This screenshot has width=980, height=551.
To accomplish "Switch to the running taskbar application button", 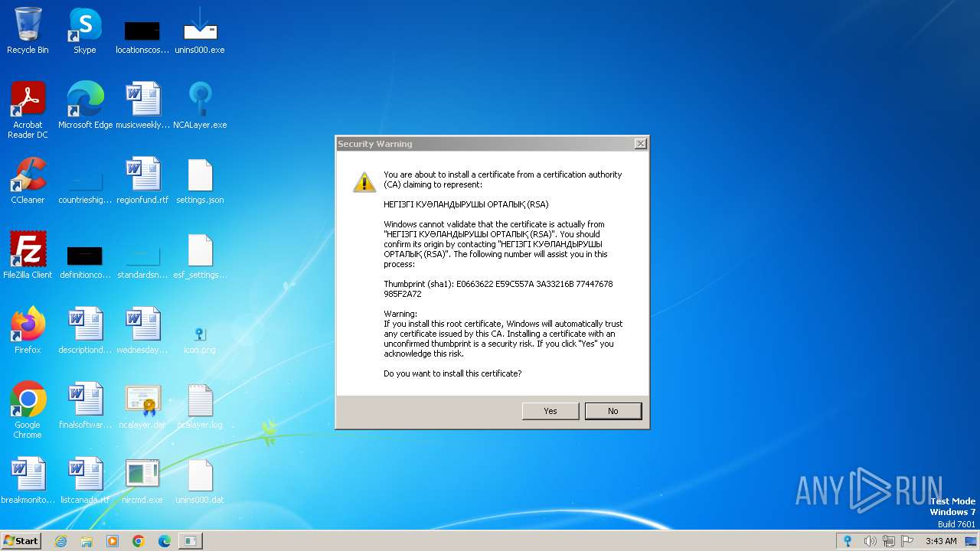I will (190, 541).
